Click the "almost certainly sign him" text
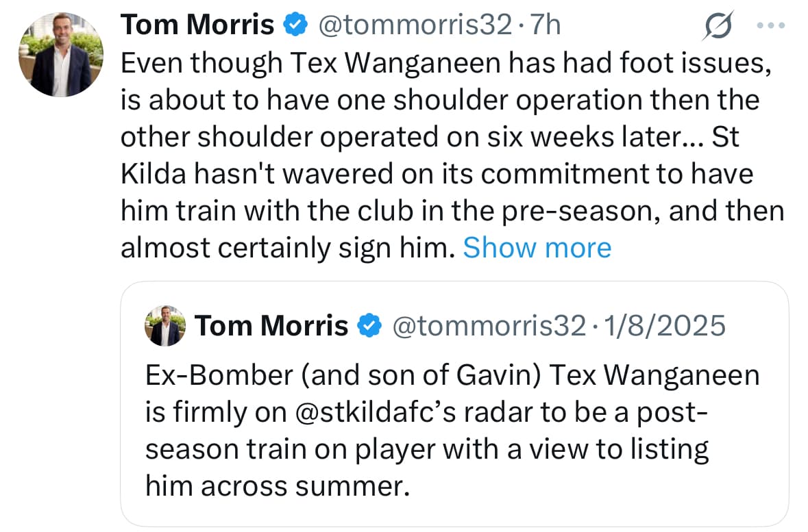 coord(288,248)
